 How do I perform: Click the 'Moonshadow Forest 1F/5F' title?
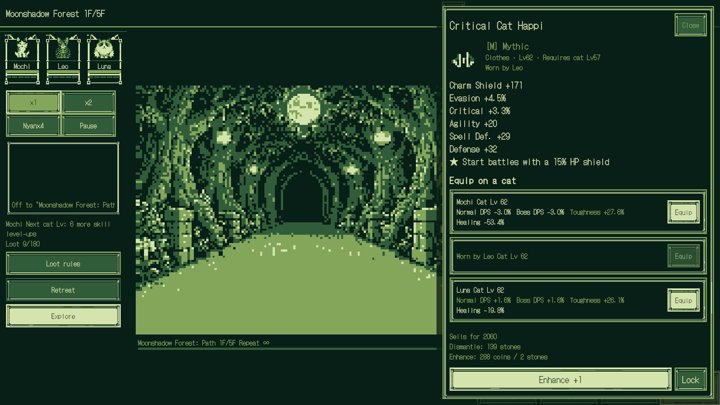(55, 14)
